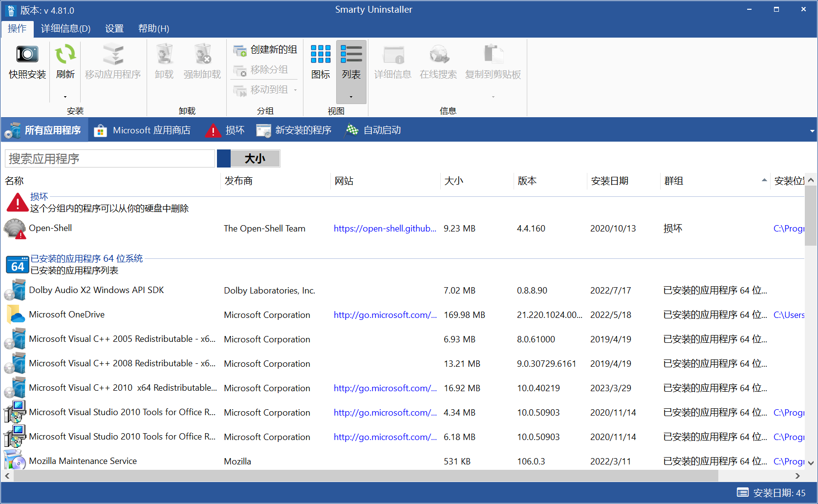Click the 移除分组 remove group item

261,70
